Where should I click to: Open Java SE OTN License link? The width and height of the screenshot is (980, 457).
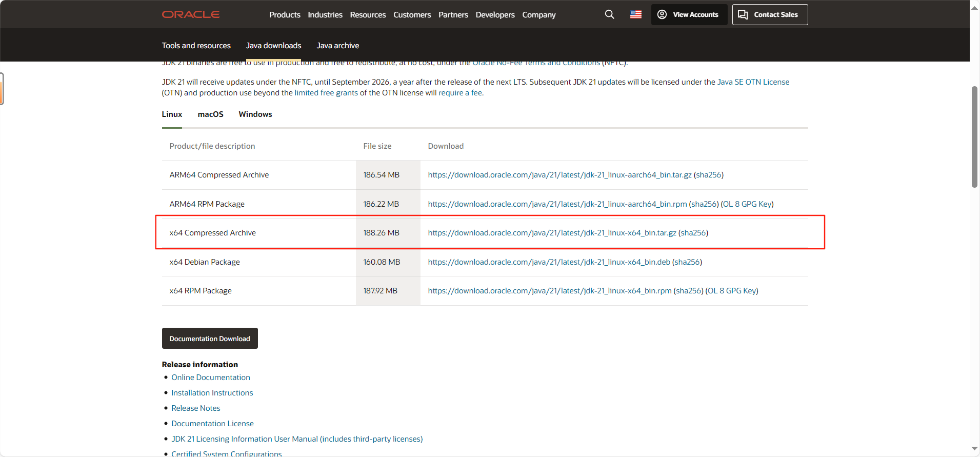pyautogui.click(x=753, y=82)
